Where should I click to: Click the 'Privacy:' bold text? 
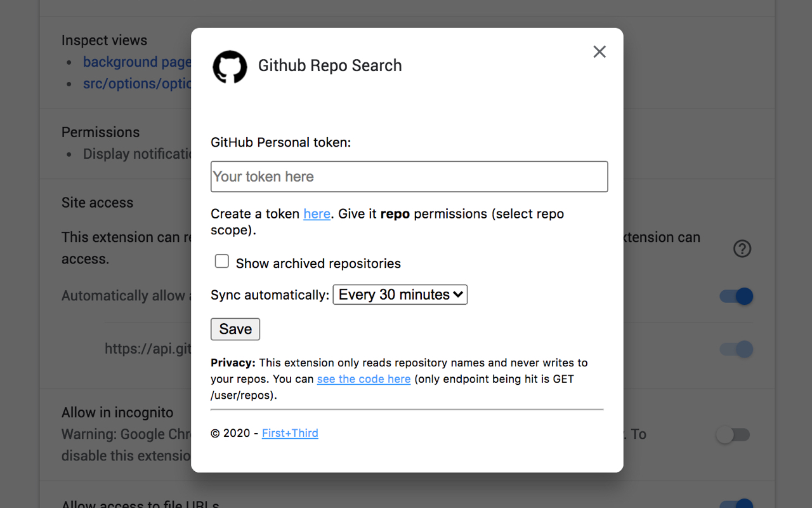(233, 363)
